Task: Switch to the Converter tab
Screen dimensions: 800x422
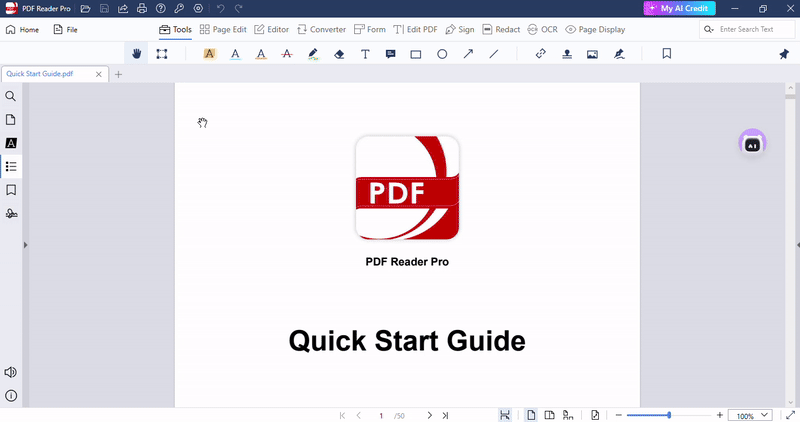Action: tap(321, 30)
